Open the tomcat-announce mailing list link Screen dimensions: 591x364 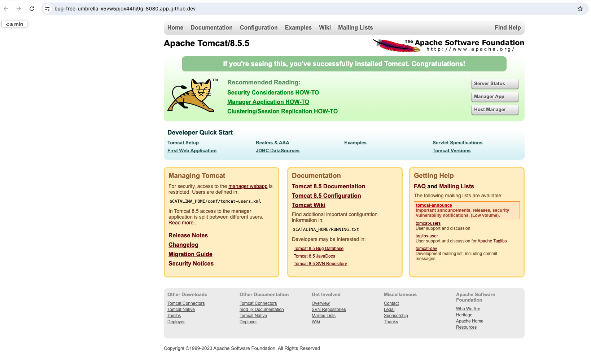[434, 205]
